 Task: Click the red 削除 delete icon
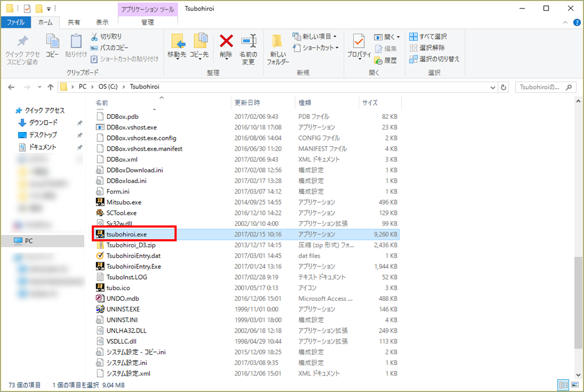tap(226, 41)
